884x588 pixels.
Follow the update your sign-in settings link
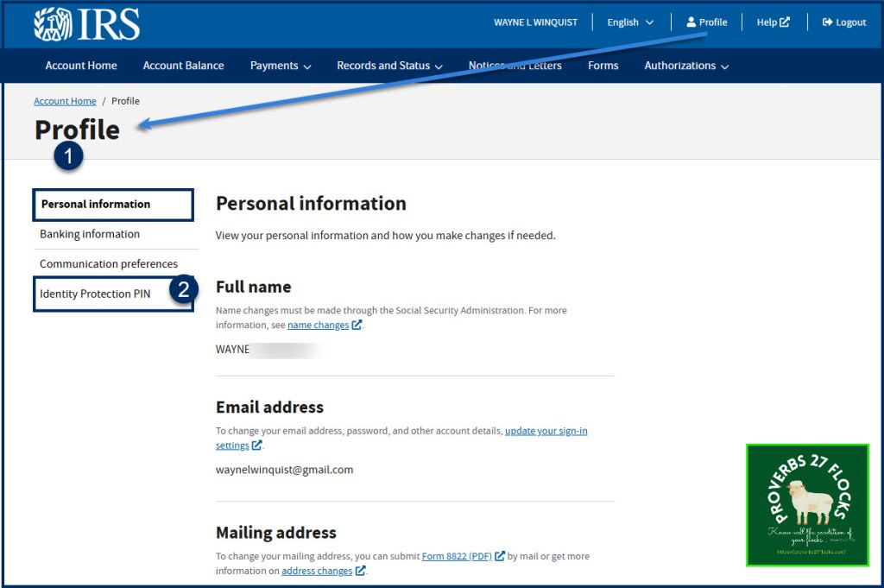(x=546, y=431)
